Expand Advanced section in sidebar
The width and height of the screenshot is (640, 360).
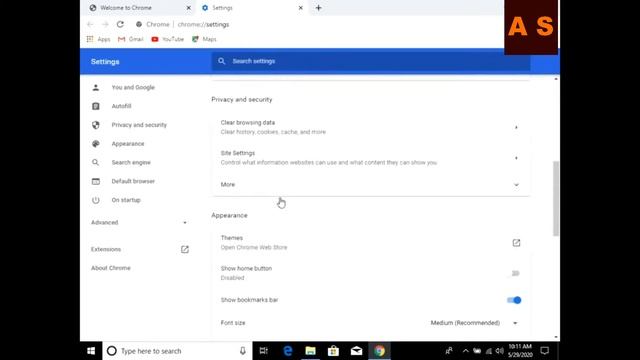(139, 222)
